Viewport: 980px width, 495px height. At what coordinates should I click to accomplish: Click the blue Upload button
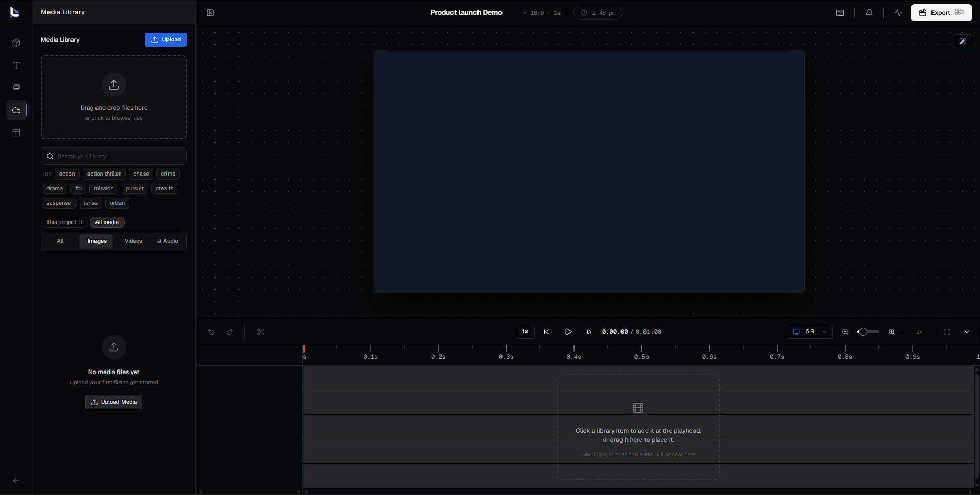165,40
